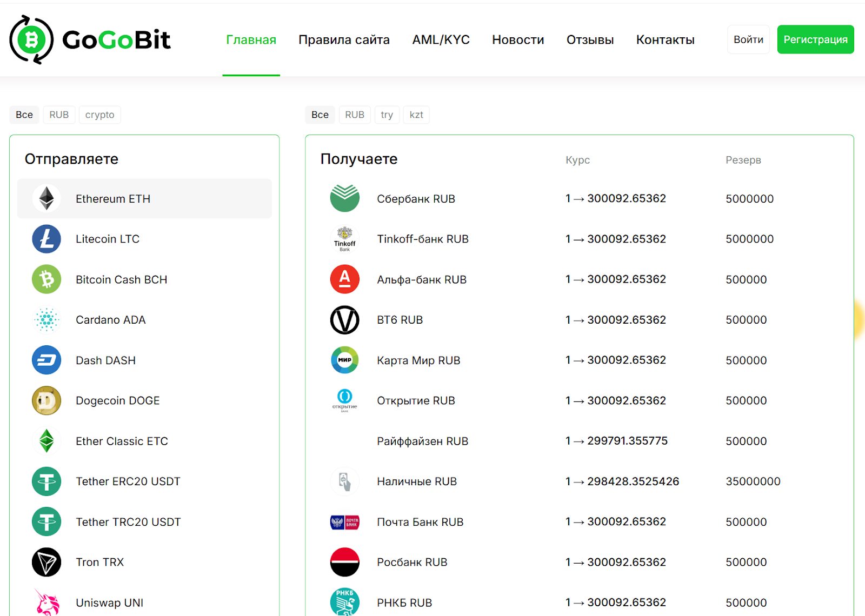The height and width of the screenshot is (616, 865).
Task: Open Правила сайта page
Action: coord(344,39)
